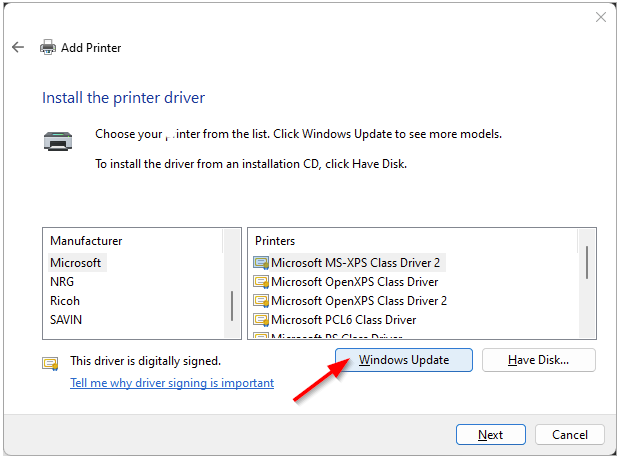Select Microsoft MS-XPS Class Driver 2

[x=355, y=263]
